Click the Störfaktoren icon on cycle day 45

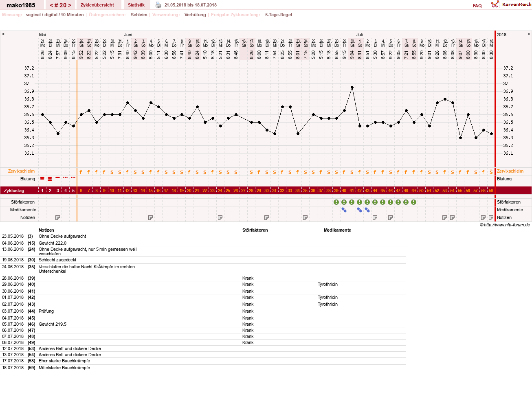(x=383, y=202)
